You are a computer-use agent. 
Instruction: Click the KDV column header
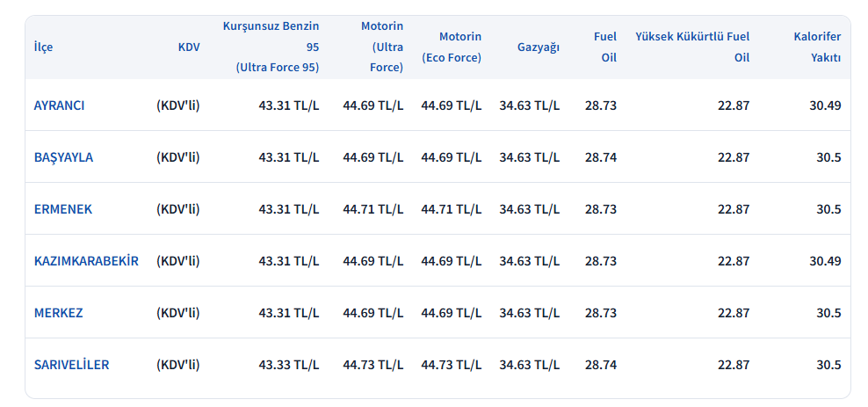coord(189,47)
